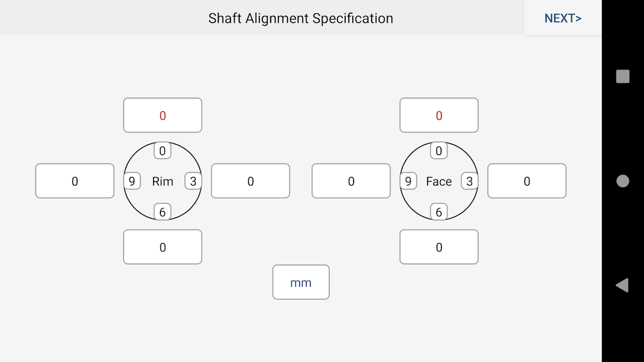Image resolution: width=644 pixels, height=362 pixels.
Task: Tap the bottom value field below Rim
Action: (x=163, y=247)
